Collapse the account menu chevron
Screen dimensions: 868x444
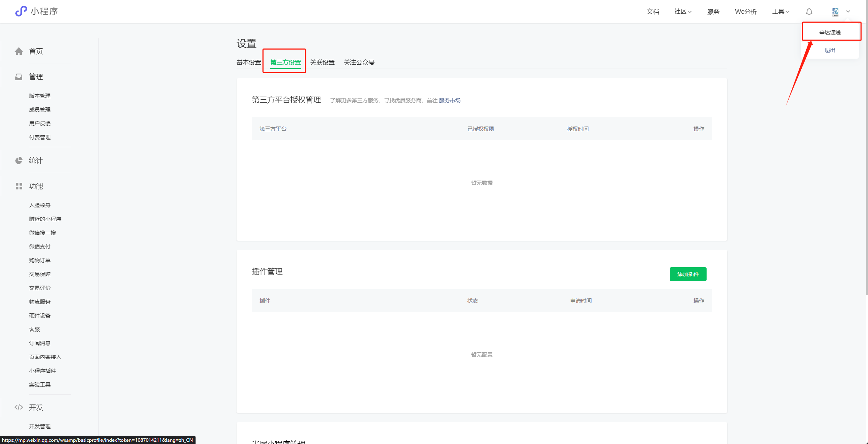(x=848, y=12)
